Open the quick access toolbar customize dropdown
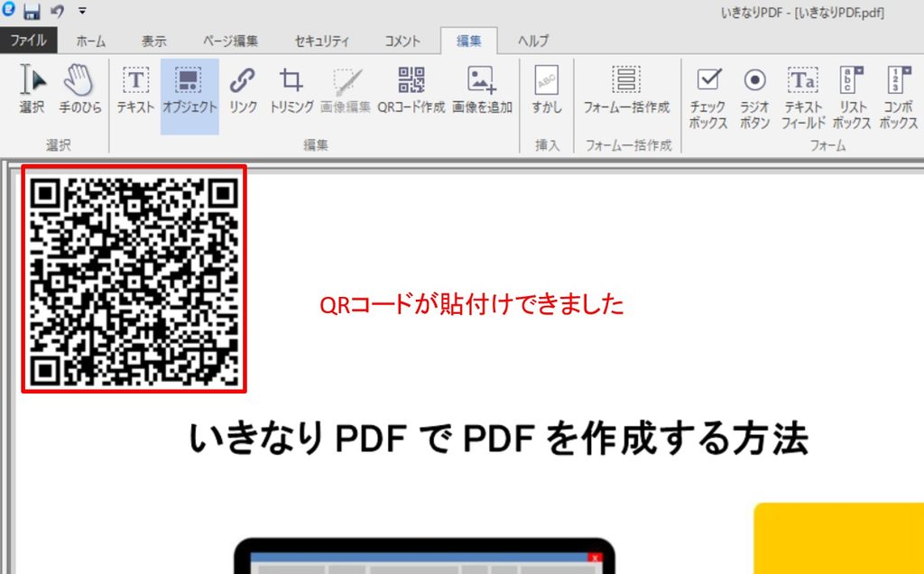 82,11
